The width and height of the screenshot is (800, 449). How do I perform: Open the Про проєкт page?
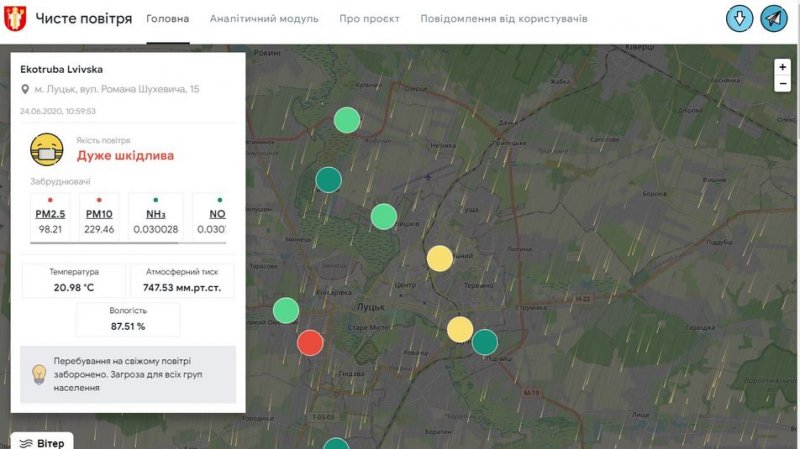pyautogui.click(x=369, y=19)
